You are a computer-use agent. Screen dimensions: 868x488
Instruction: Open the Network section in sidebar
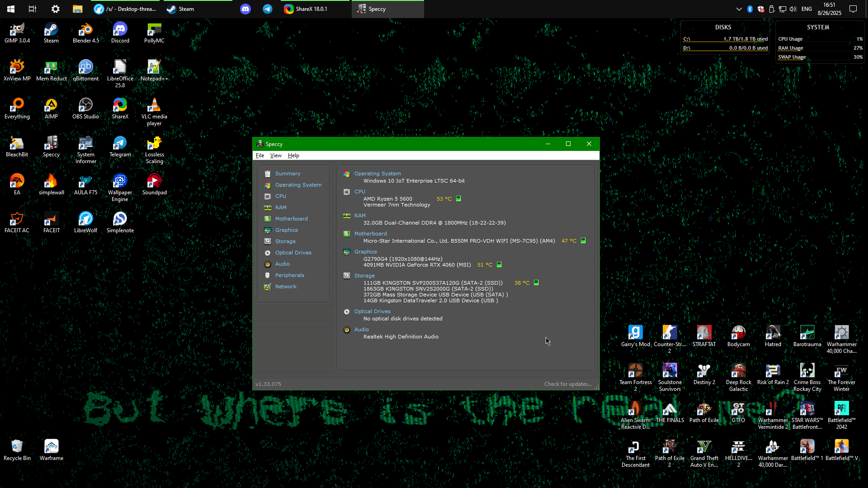pyautogui.click(x=286, y=286)
